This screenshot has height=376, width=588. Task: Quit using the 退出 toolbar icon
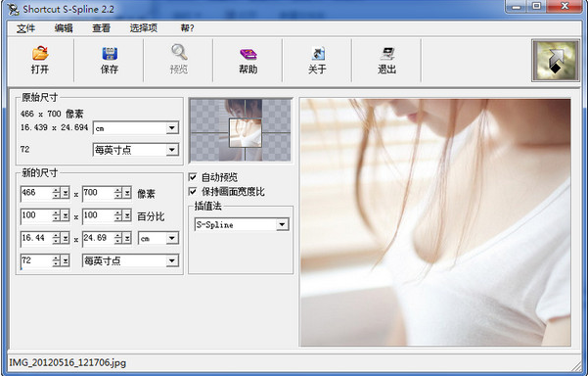387,60
